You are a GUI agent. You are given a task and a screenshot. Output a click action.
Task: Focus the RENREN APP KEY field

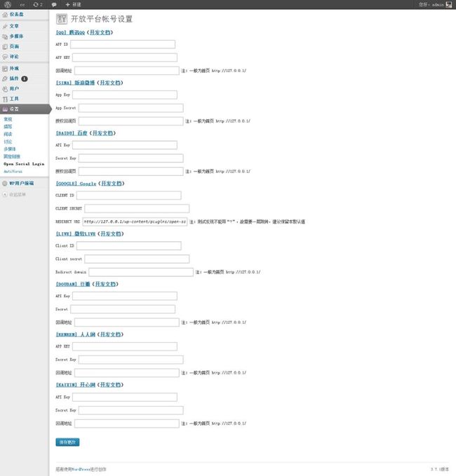tap(125, 347)
